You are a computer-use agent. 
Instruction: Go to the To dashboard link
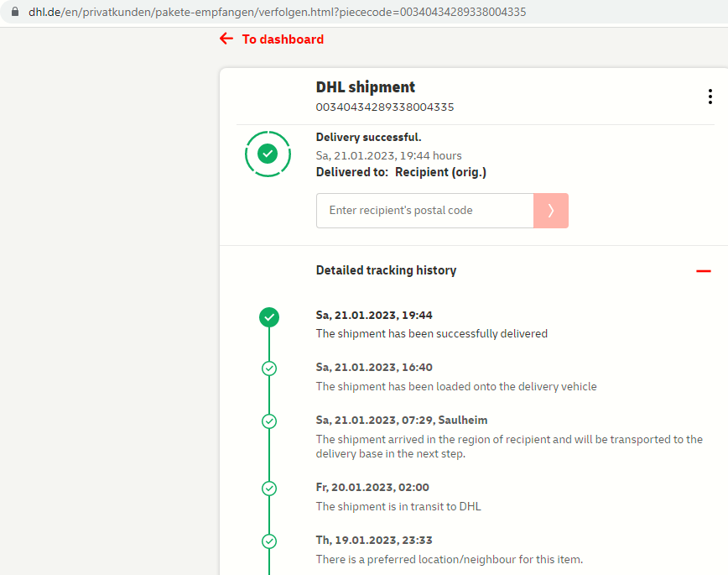click(x=282, y=39)
